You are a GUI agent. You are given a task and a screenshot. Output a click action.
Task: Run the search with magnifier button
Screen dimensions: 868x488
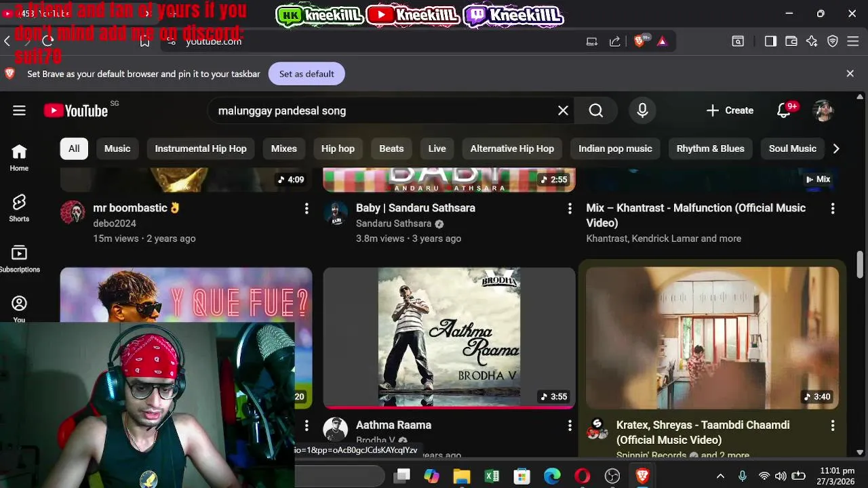596,110
